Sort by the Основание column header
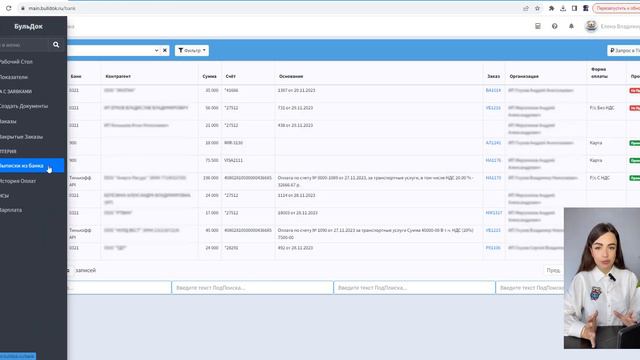The height and width of the screenshot is (360, 640). (291, 76)
